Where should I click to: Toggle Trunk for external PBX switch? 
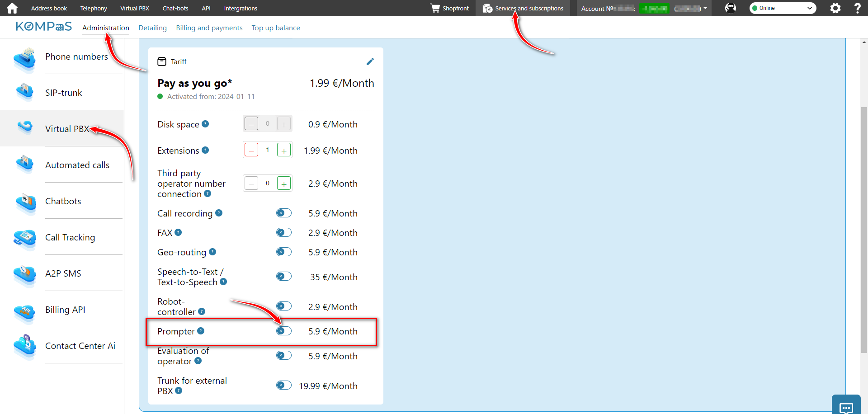284,385
